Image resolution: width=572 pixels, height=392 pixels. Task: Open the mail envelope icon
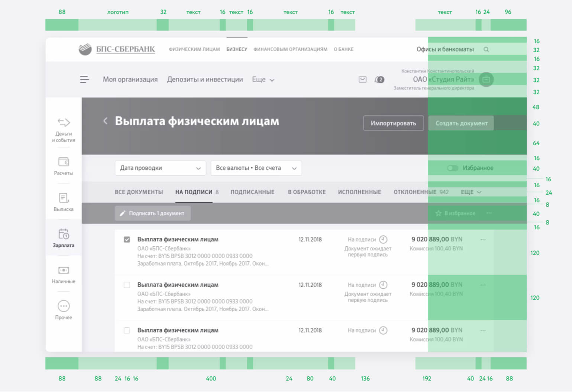(x=362, y=80)
